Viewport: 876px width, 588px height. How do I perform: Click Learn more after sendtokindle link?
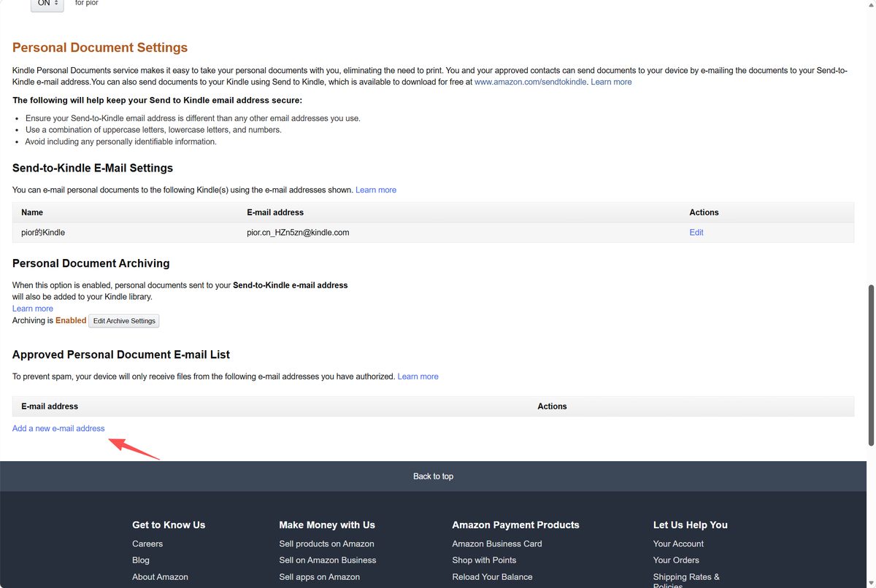click(611, 82)
